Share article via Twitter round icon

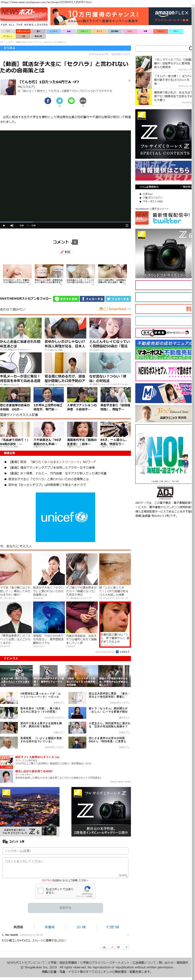(x=60, y=100)
